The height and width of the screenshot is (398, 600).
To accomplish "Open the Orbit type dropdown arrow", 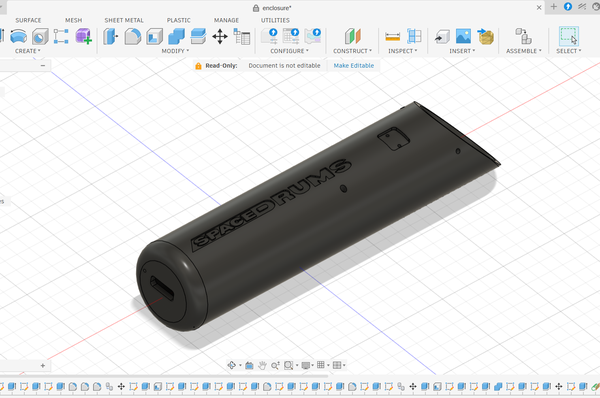I will tap(240, 365).
